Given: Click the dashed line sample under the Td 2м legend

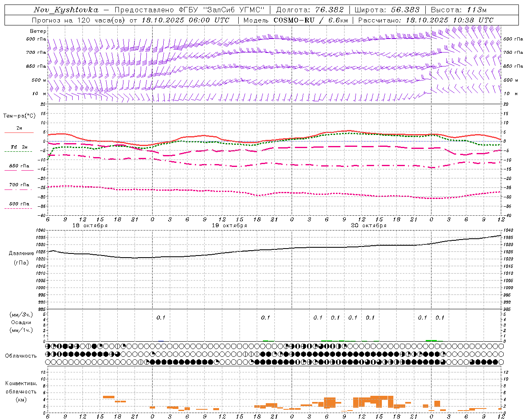Looking at the screenshot, I should [18, 152].
